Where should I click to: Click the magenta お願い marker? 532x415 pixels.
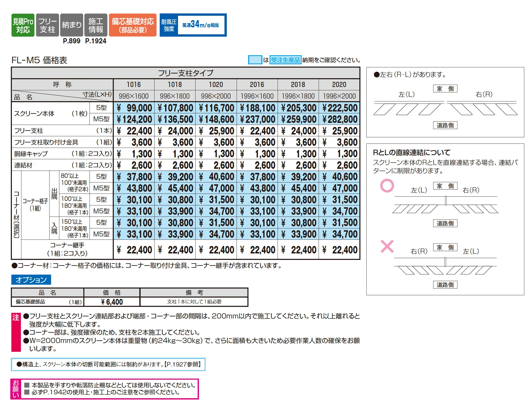[x=16, y=389]
